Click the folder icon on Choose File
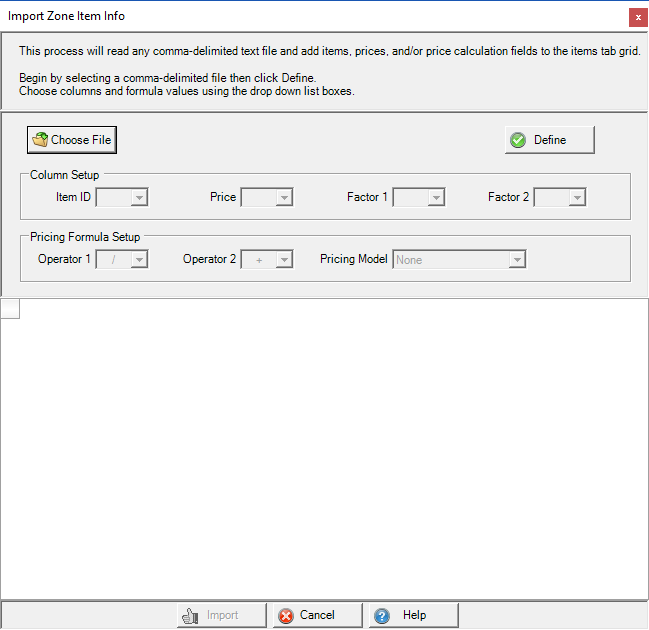The image size is (649, 630). click(40, 140)
